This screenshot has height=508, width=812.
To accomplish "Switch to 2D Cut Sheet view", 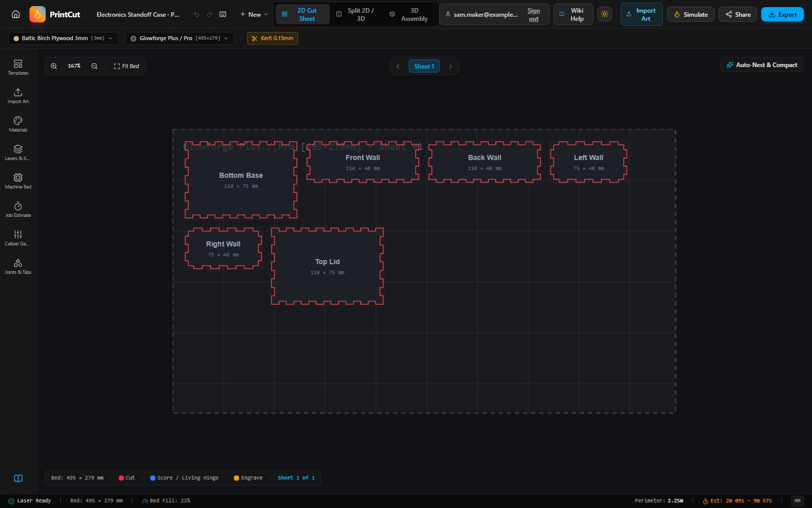I will [x=302, y=14].
